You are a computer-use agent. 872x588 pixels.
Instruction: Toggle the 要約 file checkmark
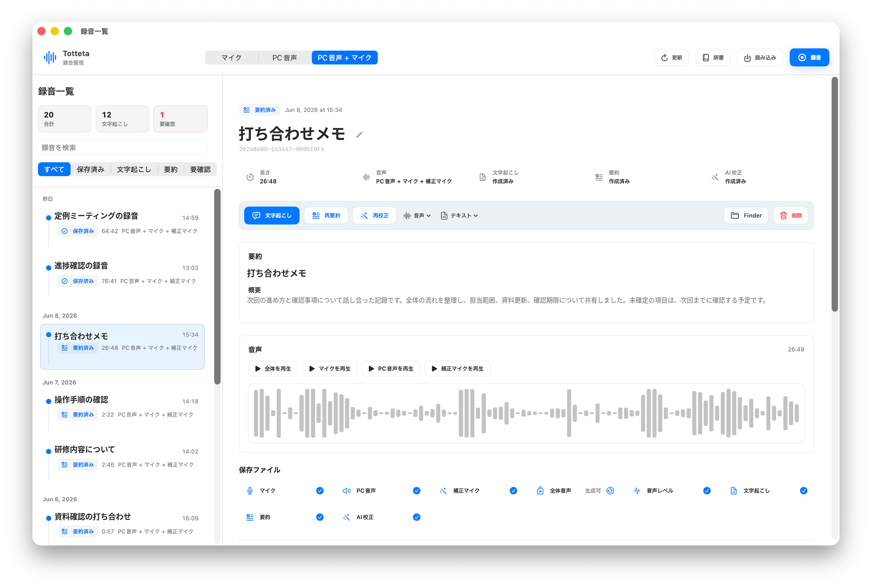click(320, 518)
